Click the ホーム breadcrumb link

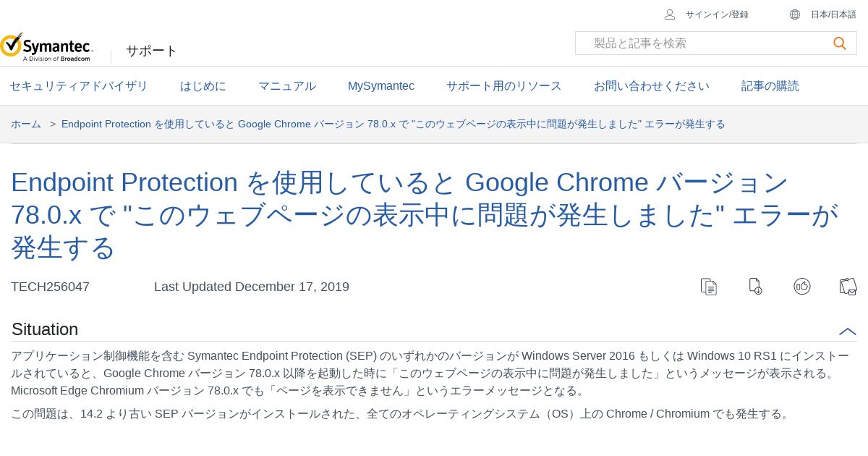26,124
